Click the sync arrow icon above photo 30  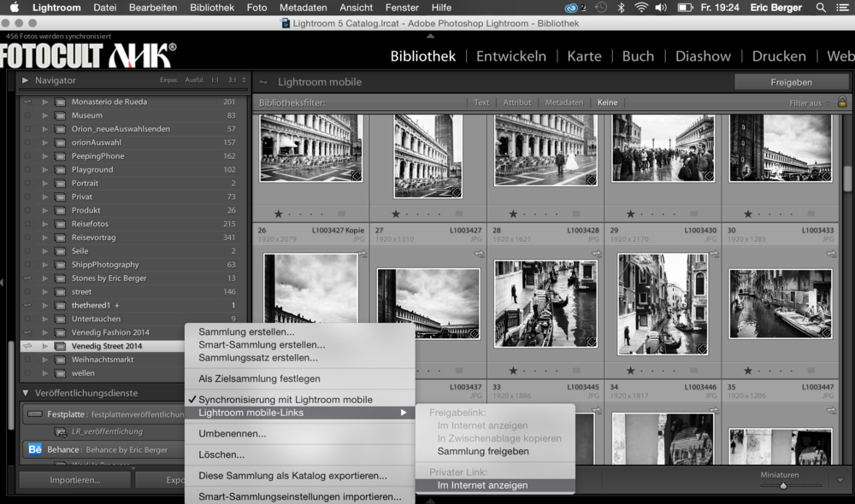pos(831,254)
